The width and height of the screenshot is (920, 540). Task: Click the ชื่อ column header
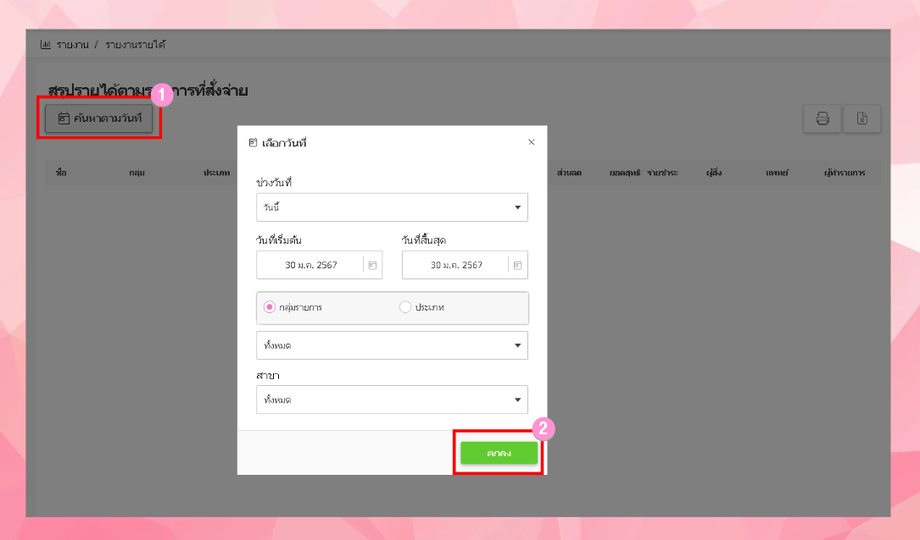[x=61, y=173]
